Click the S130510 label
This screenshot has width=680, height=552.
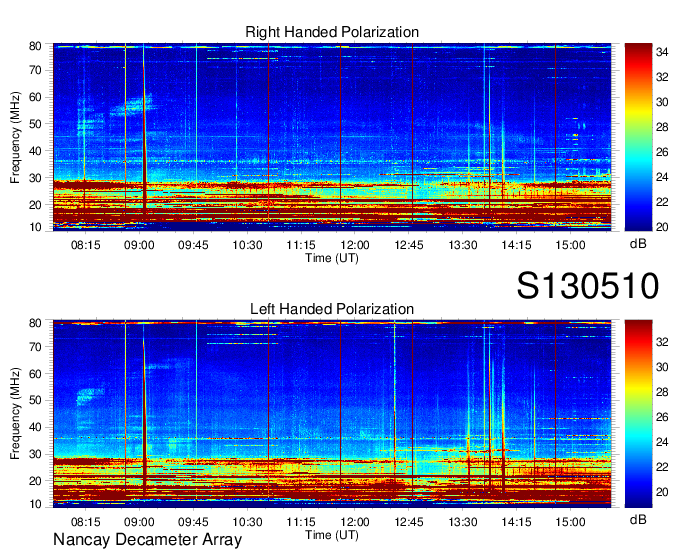tap(588, 286)
